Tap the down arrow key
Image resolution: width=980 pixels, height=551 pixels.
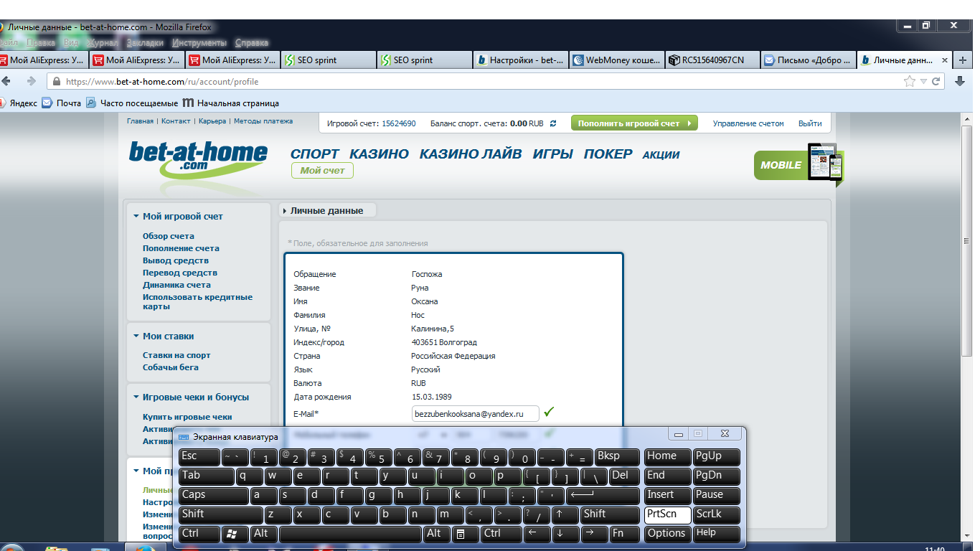pyautogui.click(x=565, y=533)
